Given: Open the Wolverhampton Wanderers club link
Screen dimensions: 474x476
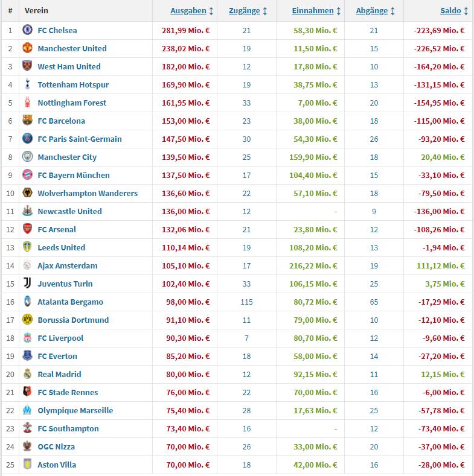Looking at the screenshot, I should tap(88, 193).
